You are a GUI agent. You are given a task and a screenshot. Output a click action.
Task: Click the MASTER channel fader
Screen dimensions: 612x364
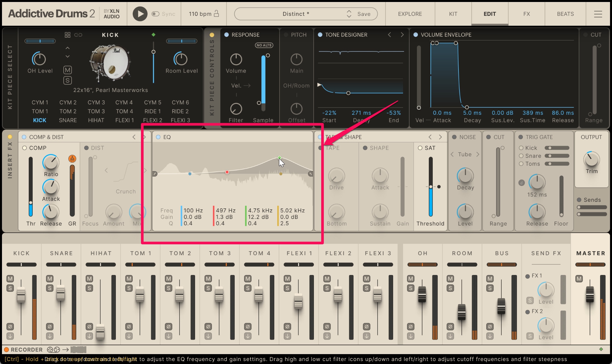[x=590, y=294]
